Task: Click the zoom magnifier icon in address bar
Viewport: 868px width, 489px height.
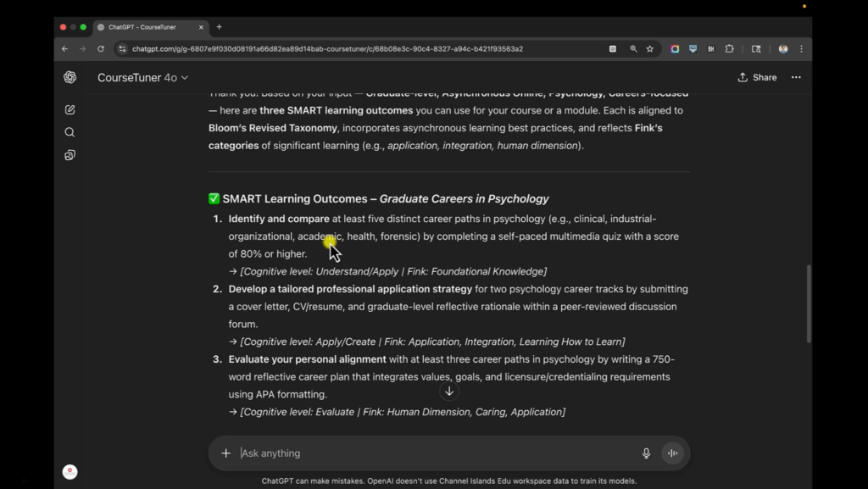Action: (633, 48)
